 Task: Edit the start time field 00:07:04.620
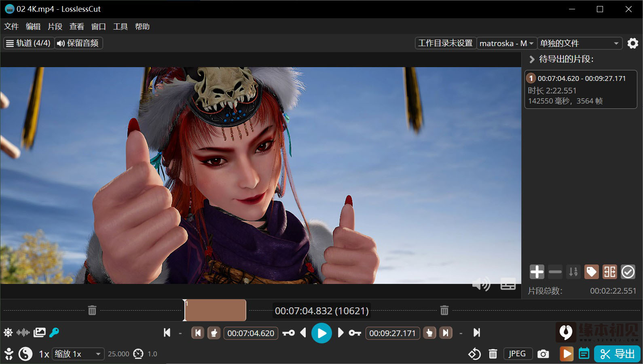tap(251, 333)
